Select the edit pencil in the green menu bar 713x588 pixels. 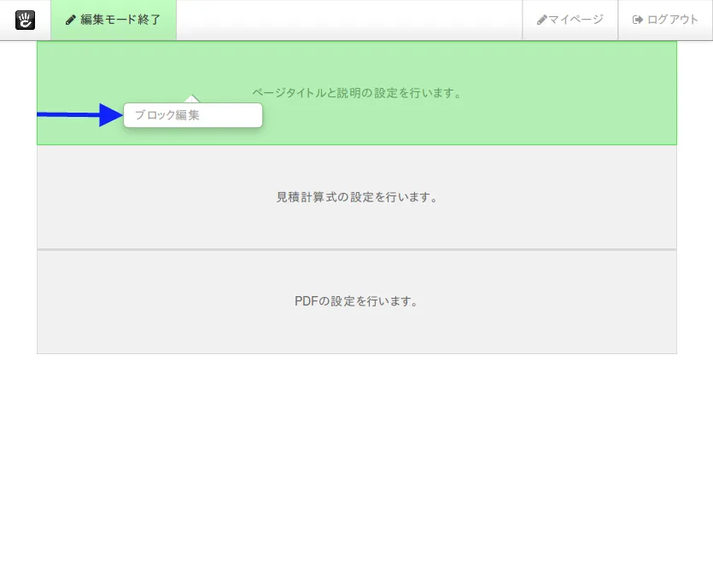pyautogui.click(x=70, y=20)
